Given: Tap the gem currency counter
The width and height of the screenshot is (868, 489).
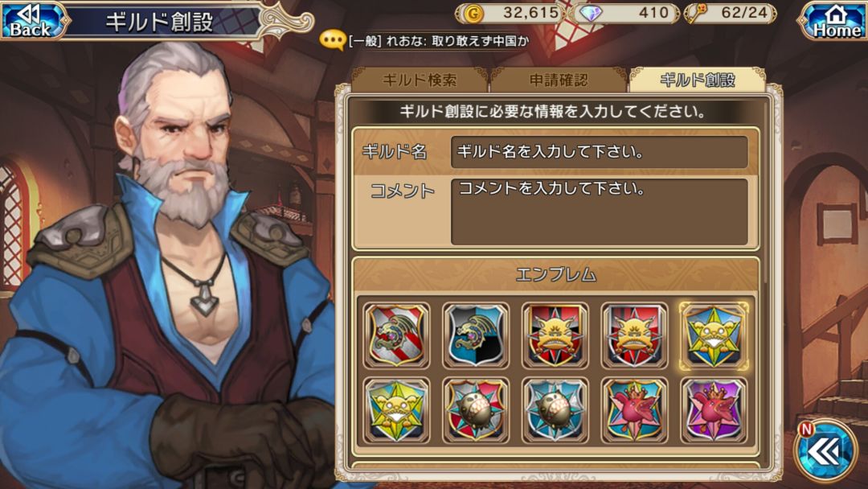Looking at the screenshot, I should coord(624,13).
